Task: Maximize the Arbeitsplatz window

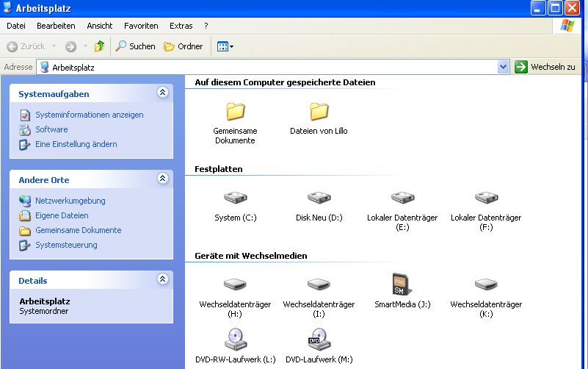Action: [556, 8]
